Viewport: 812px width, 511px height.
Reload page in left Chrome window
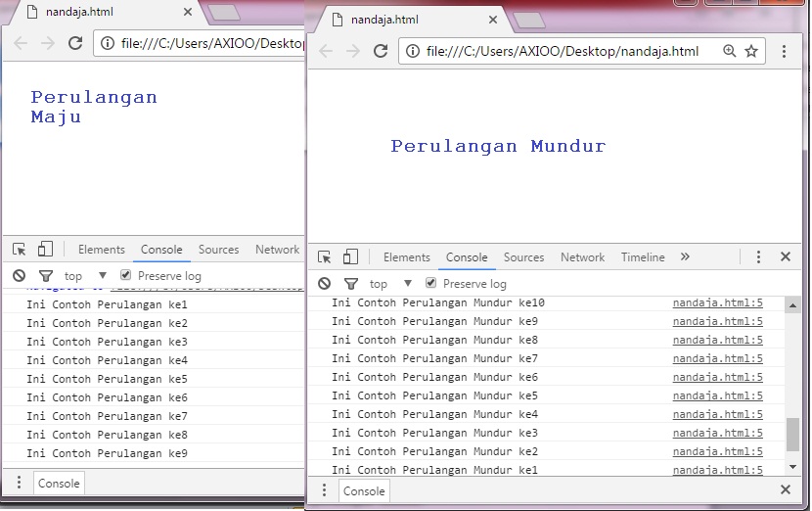click(x=75, y=43)
